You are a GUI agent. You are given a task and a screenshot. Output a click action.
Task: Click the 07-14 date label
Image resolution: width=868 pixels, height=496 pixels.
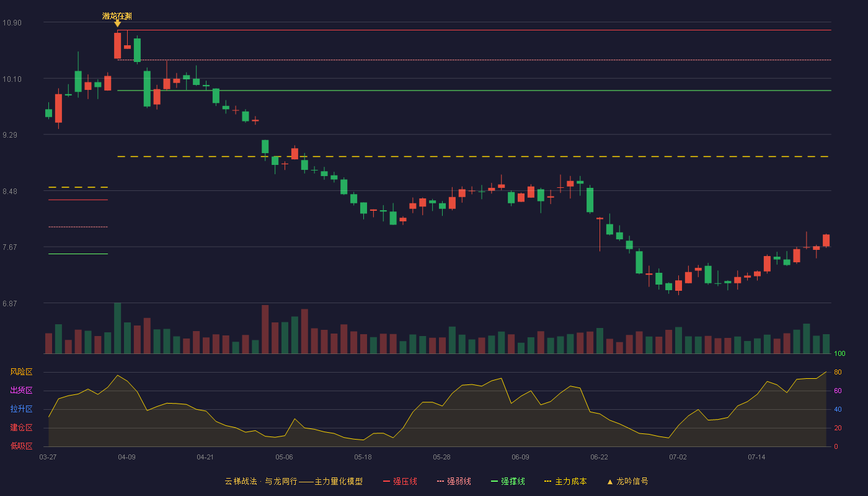click(756, 457)
